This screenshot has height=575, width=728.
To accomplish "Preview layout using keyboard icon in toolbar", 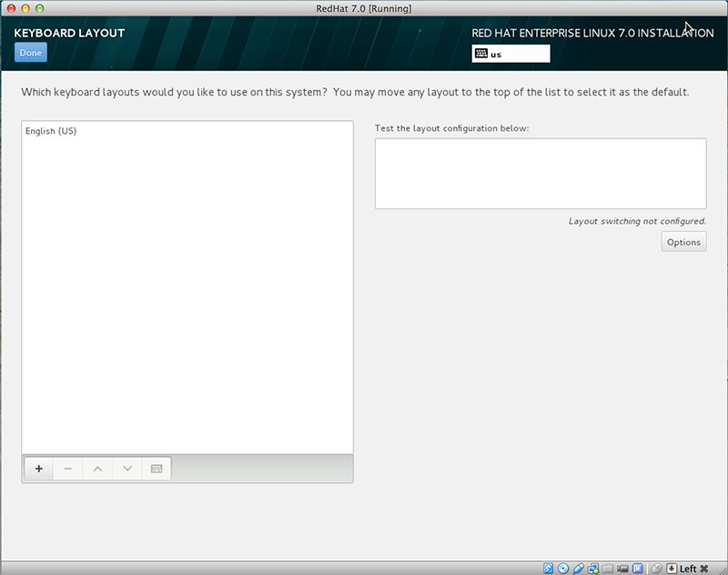I will click(157, 469).
